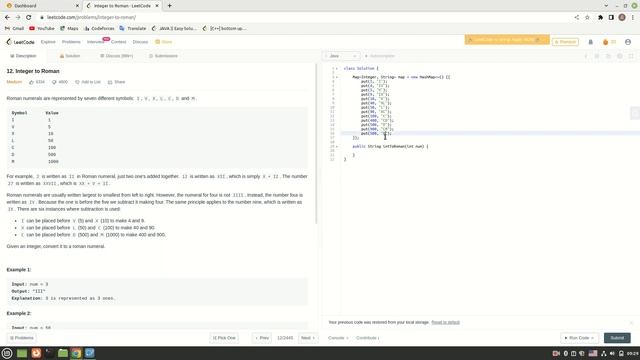Open the Gmail bookmark
Viewport: 640px width, 360px height.
[14, 29]
